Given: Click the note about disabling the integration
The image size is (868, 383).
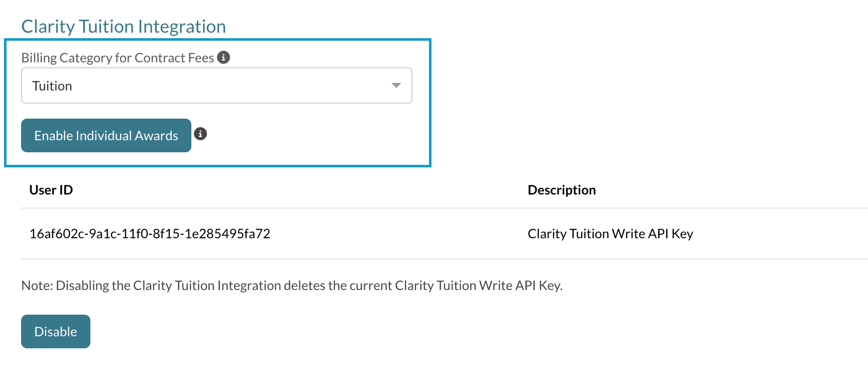Looking at the screenshot, I should (x=292, y=285).
